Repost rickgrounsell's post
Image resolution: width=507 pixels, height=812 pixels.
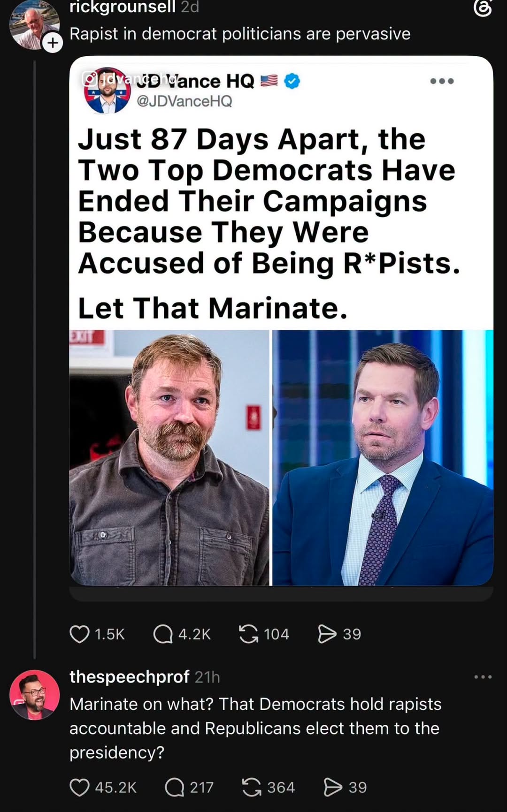(249, 634)
